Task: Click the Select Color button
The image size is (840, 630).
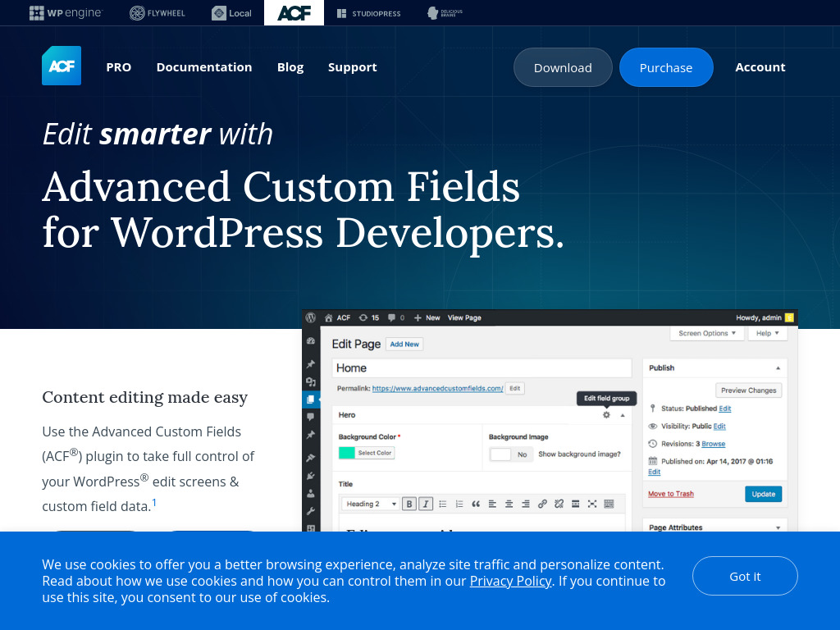Action: (374, 453)
